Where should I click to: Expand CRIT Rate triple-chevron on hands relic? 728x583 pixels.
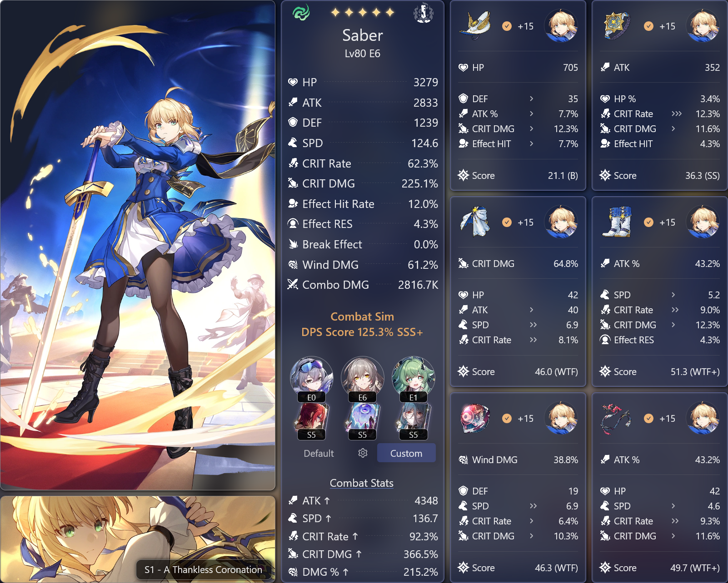677,114
